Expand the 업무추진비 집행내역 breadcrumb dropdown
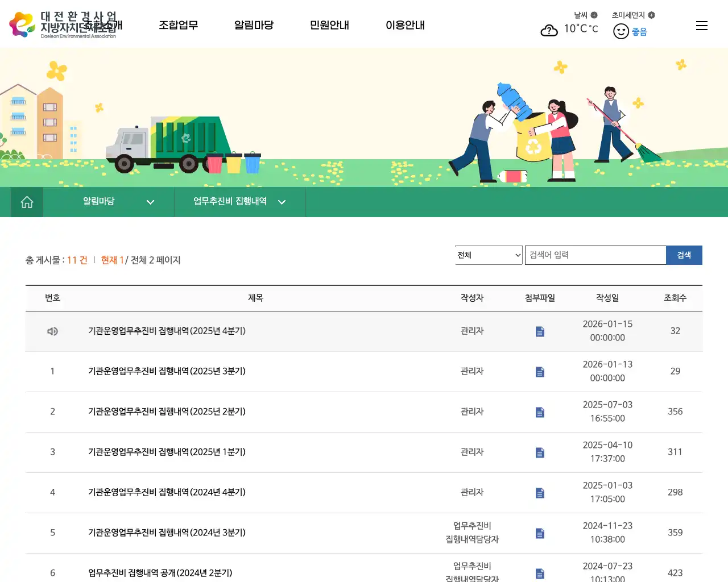Viewport: 728px width, 582px height. coord(282,202)
